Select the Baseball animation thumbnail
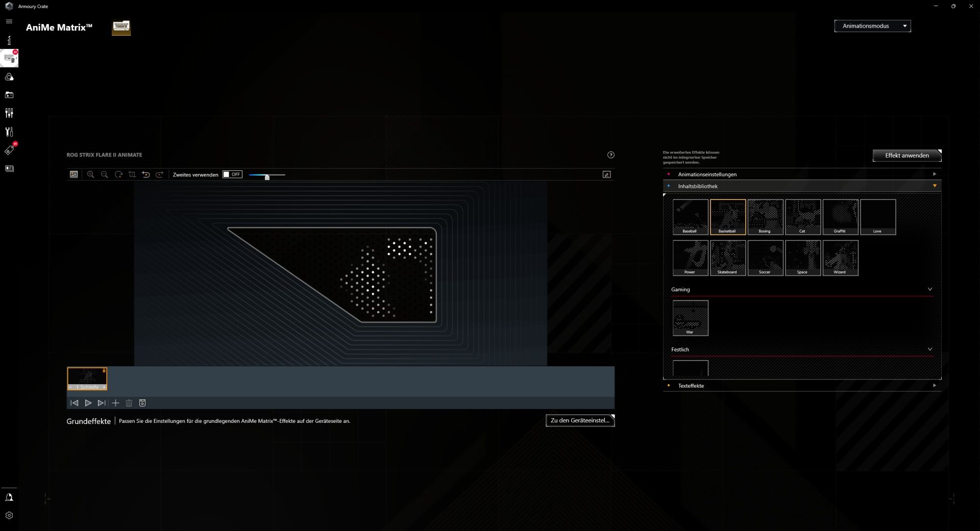 click(x=690, y=217)
